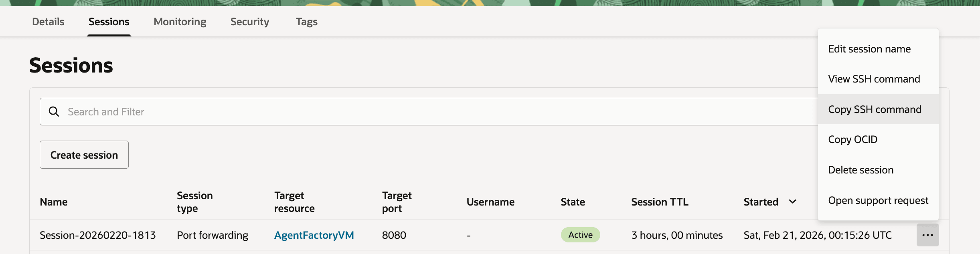
Task: Select View SSH command menu item
Action: point(874,79)
